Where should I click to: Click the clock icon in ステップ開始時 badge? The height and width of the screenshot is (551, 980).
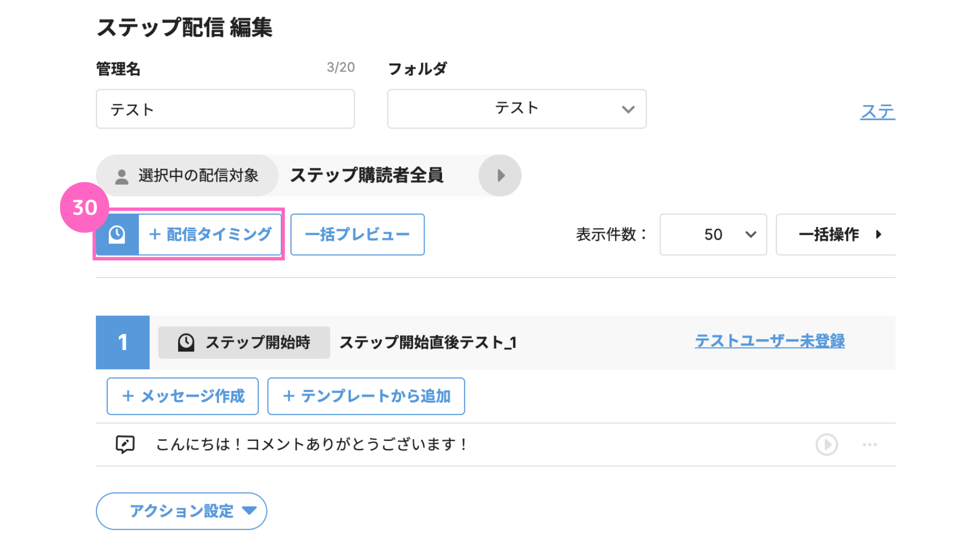coord(186,342)
